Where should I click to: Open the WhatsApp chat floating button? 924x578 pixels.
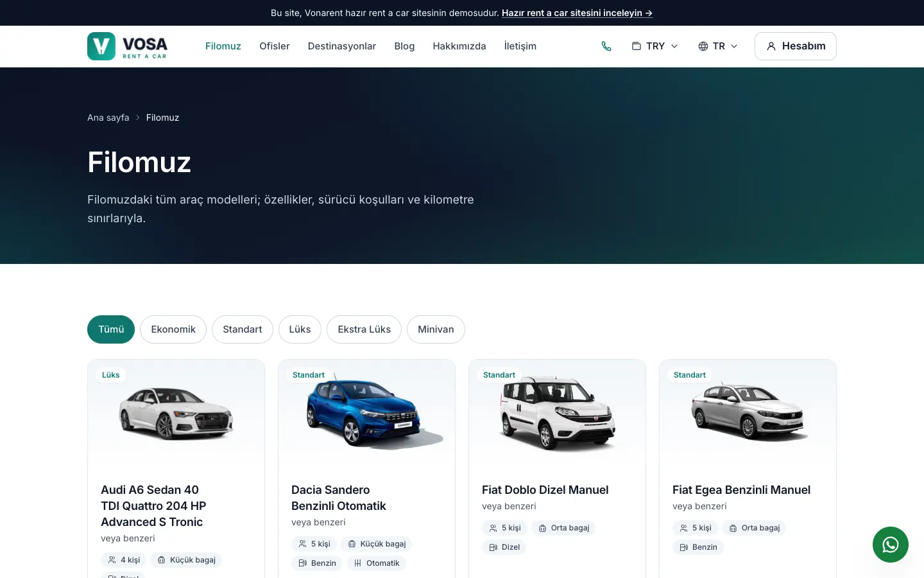click(x=891, y=545)
